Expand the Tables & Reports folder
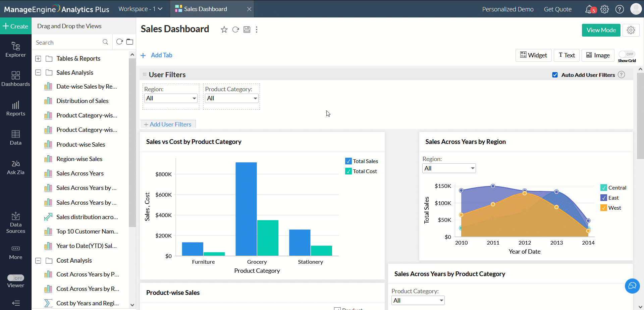 (38, 59)
